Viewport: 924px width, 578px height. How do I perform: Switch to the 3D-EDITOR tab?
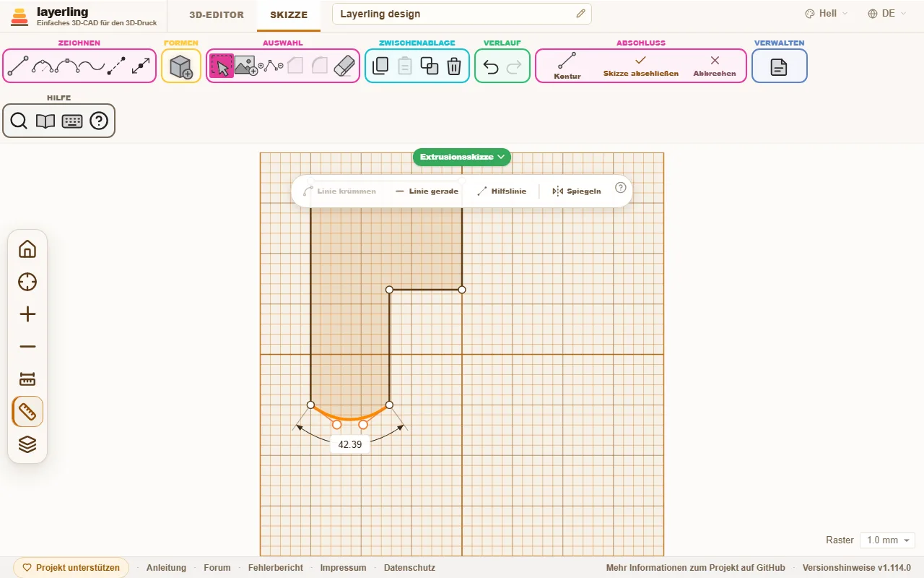217,15
